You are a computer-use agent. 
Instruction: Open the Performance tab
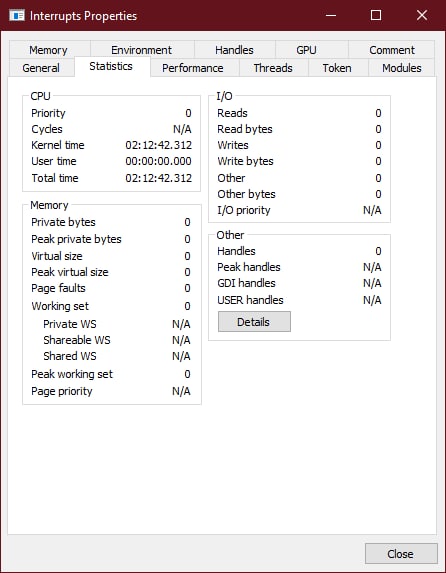click(x=195, y=68)
